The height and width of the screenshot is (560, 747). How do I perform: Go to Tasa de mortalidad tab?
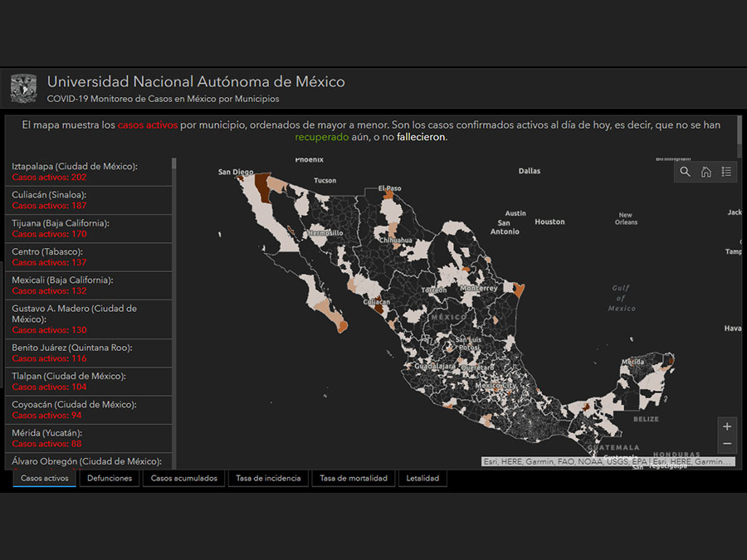pyautogui.click(x=353, y=478)
